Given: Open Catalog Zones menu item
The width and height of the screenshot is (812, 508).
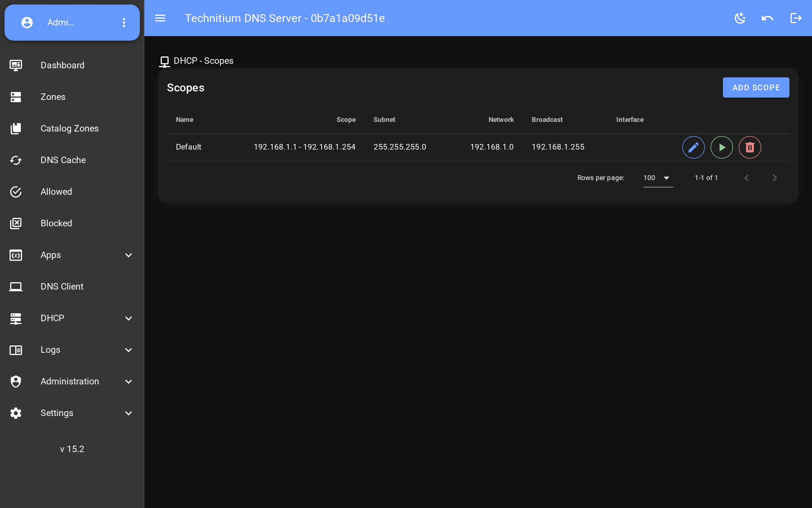Looking at the screenshot, I should pos(72,128).
